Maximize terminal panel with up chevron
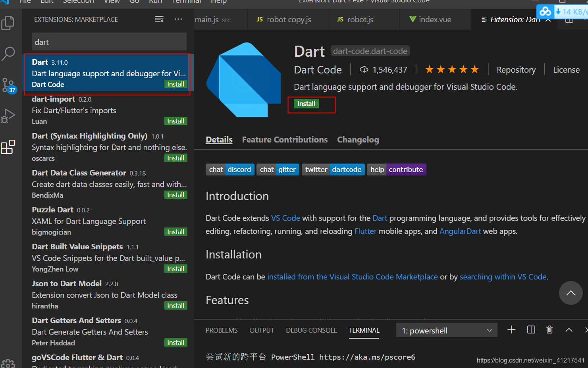 [569, 330]
